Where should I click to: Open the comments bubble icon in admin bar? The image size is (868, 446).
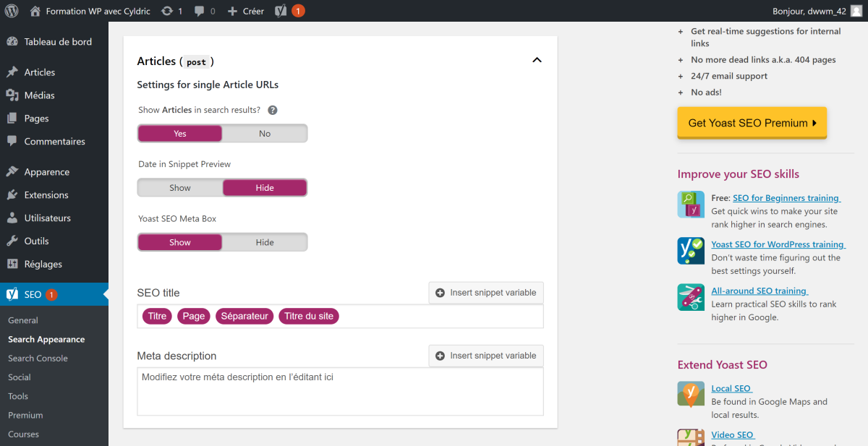(200, 11)
